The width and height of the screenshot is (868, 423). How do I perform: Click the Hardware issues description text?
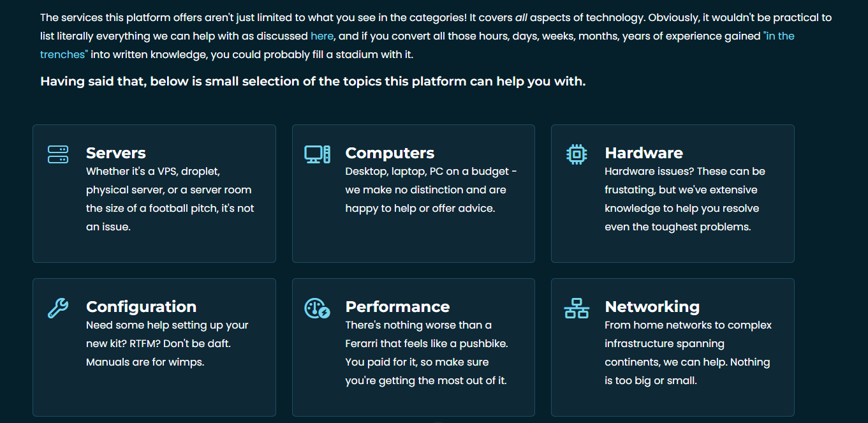(684, 199)
